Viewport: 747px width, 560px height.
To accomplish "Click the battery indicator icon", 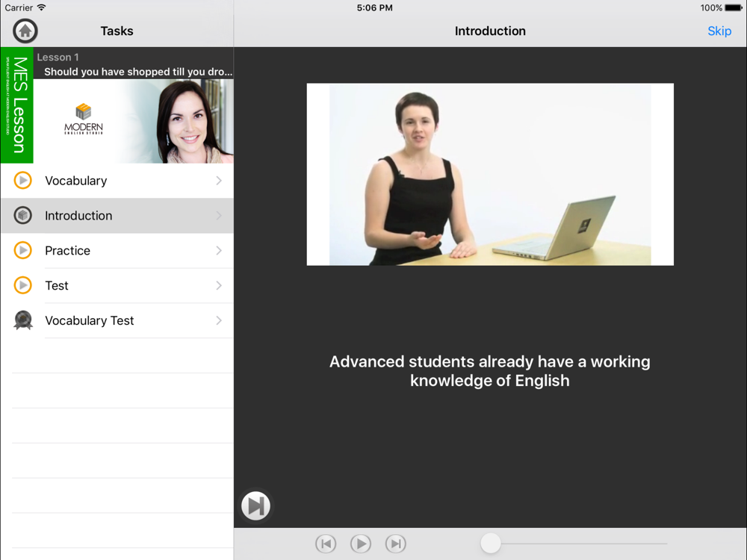I will tap(734, 7).
